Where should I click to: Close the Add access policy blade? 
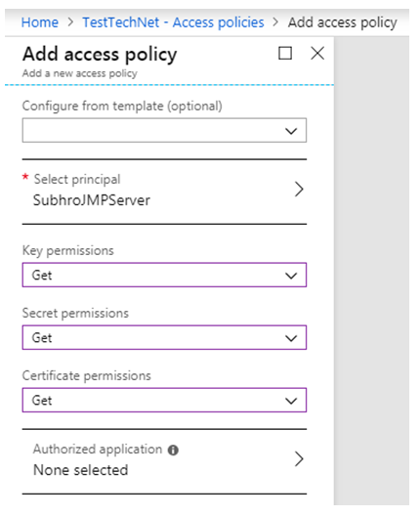click(x=317, y=53)
